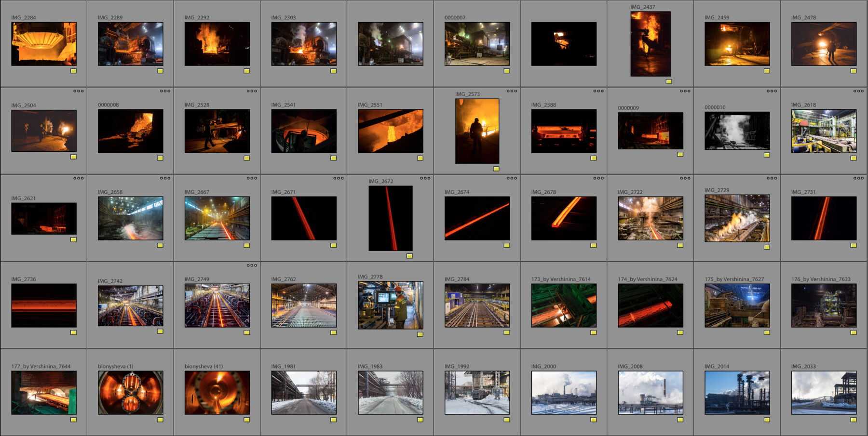Select the vertical photo IMG_2573
The height and width of the screenshot is (436, 868).
pyautogui.click(x=476, y=130)
